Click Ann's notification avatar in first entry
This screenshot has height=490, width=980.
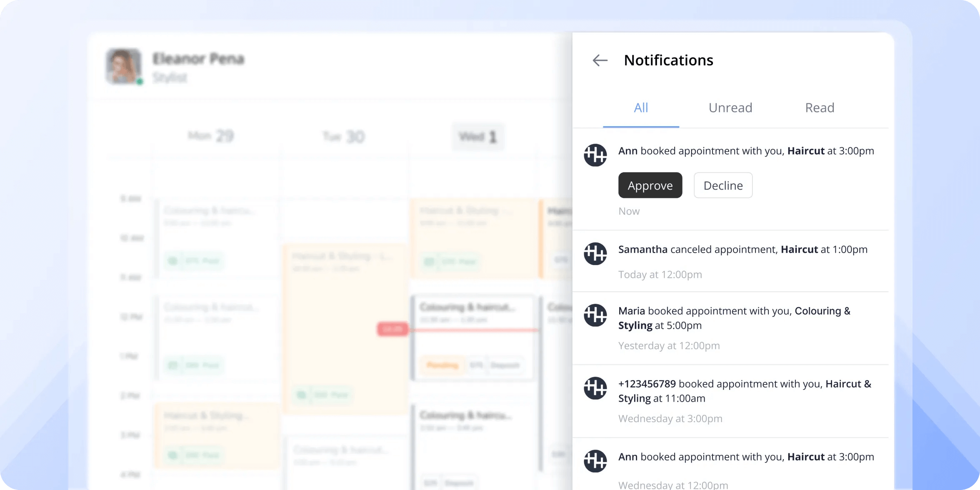(595, 155)
